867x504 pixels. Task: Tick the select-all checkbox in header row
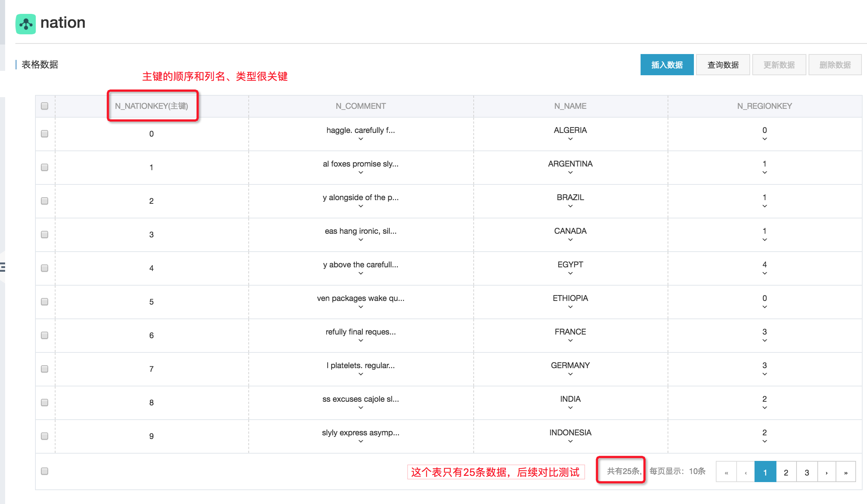[x=45, y=106]
